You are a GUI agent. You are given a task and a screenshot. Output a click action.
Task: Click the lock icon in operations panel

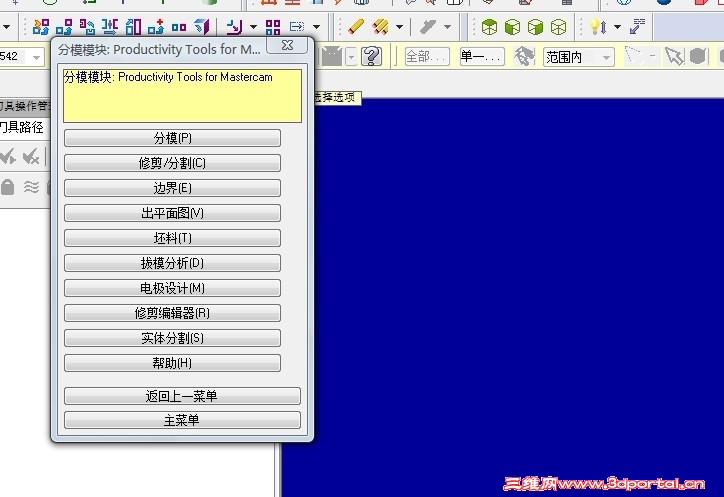7,187
